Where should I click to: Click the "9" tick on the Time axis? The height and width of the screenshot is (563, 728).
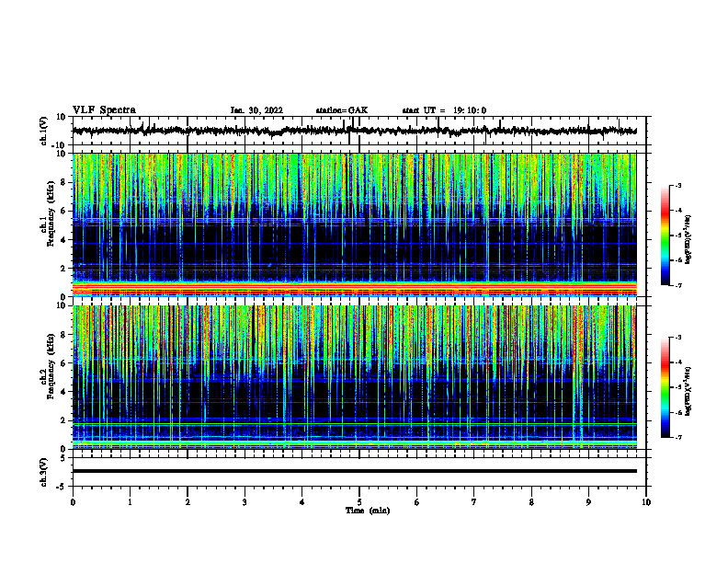tap(588, 502)
